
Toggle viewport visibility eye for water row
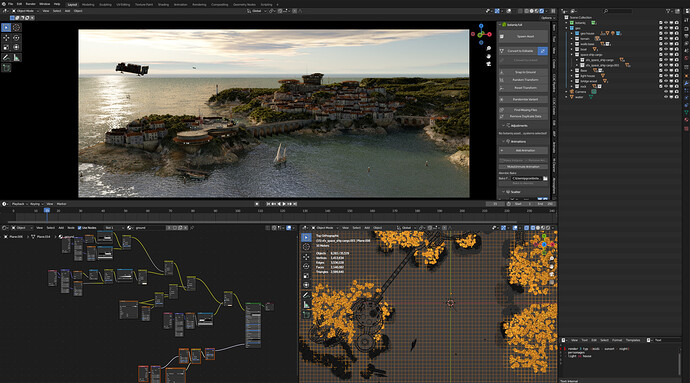click(666, 97)
